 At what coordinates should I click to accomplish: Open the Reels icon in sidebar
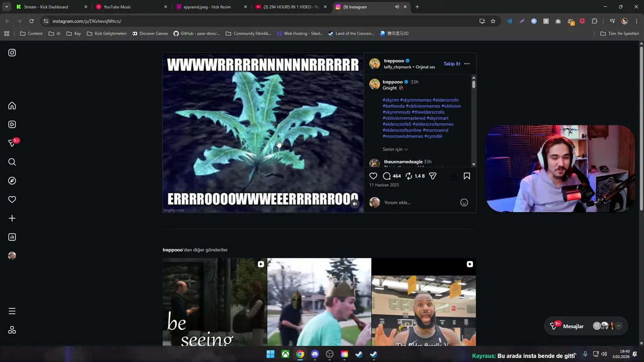12,124
